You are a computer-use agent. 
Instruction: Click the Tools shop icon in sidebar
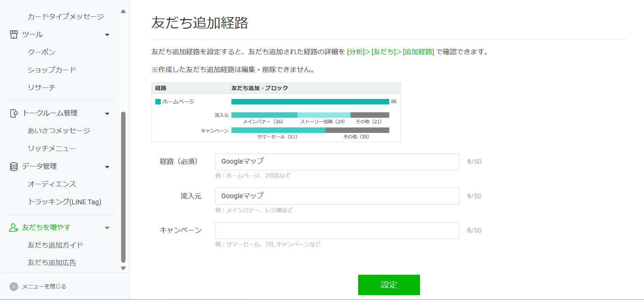click(x=14, y=35)
